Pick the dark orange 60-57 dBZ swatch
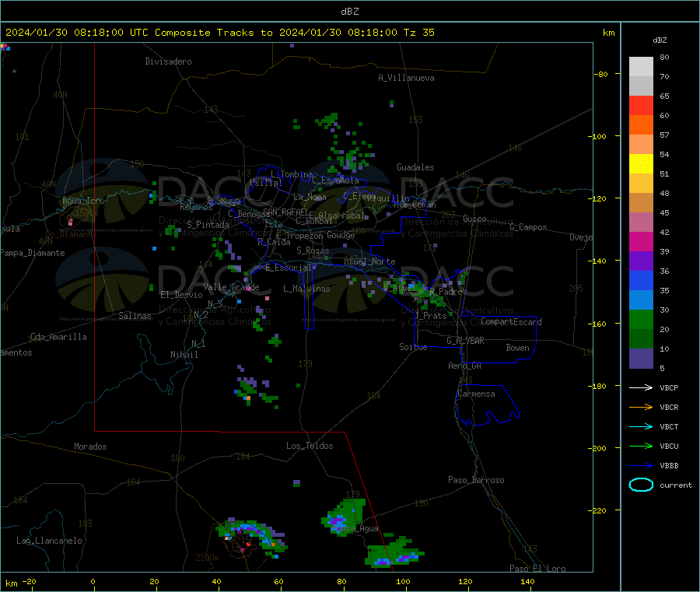700x592 pixels. (641, 125)
